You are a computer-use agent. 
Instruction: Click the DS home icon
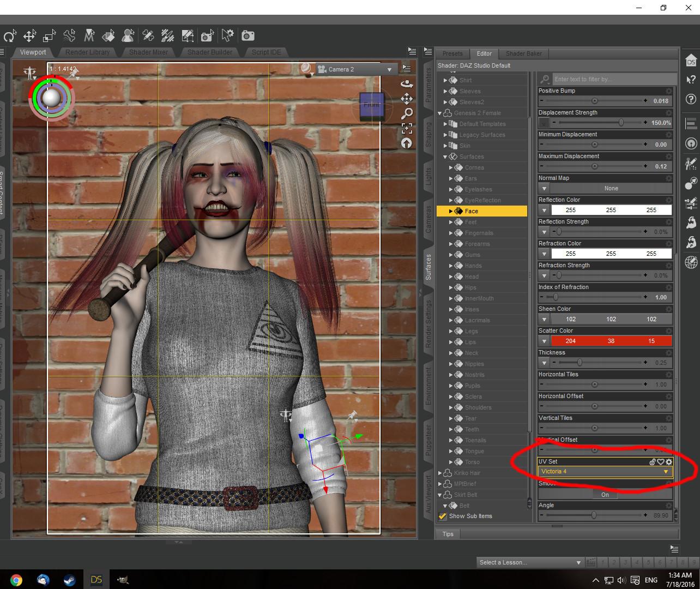tap(691, 61)
